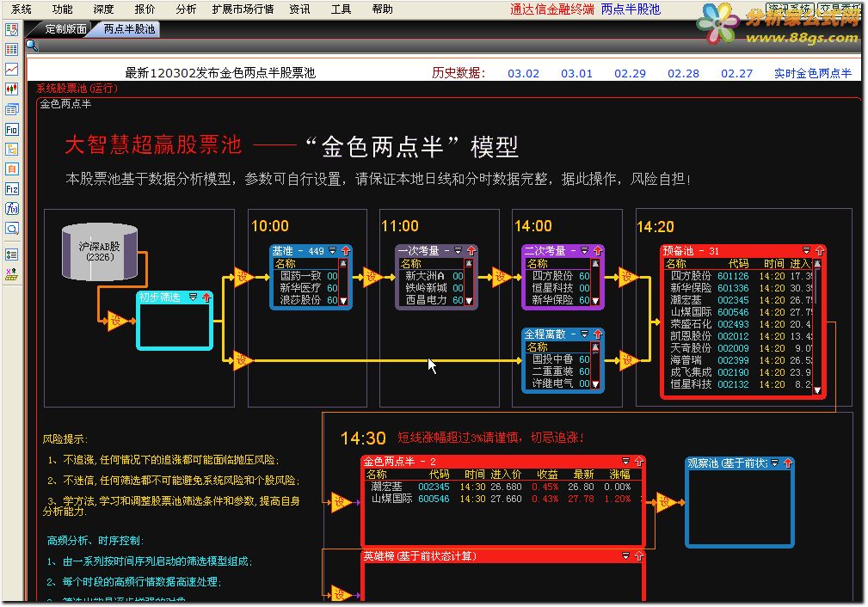Click the 设 triangle before 初步筛选 box

(x=117, y=321)
